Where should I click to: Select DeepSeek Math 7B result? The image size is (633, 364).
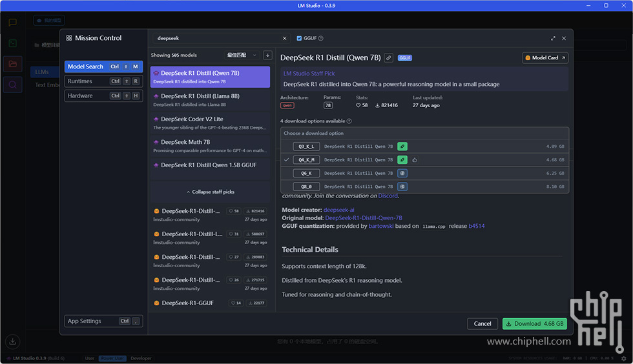211,146
